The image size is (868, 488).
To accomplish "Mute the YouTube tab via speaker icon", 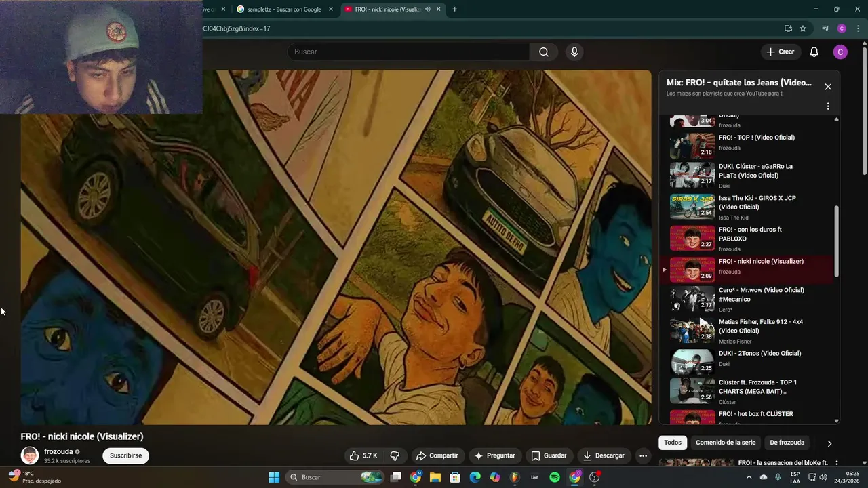I will 427,9.
